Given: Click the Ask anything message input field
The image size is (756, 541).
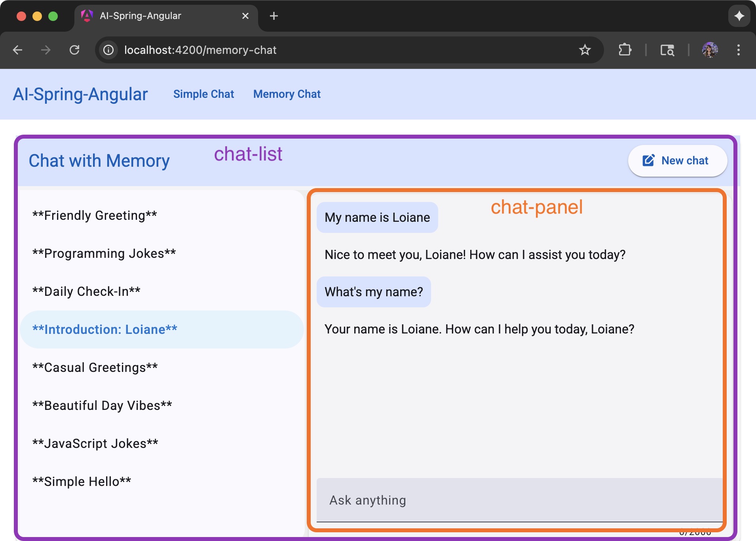Looking at the screenshot, I should coord(519,500).
